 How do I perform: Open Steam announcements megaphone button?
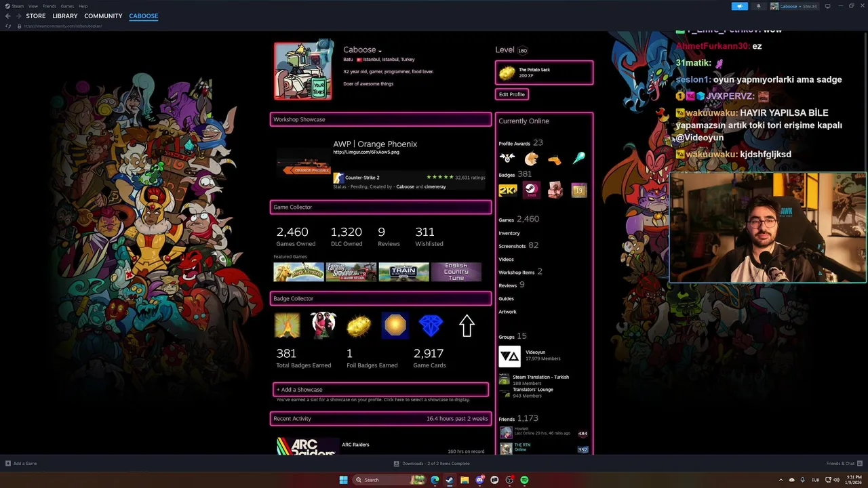click(739, 6)
